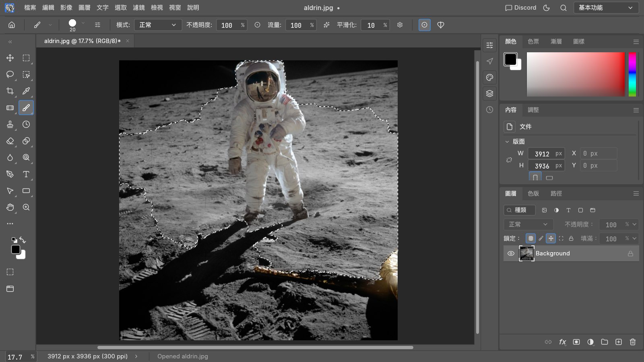This screenshot has height=362, width=644.
Task: Pick a hue on the rainbow slider
Action: pyautogui.click(x=632, y=74)
